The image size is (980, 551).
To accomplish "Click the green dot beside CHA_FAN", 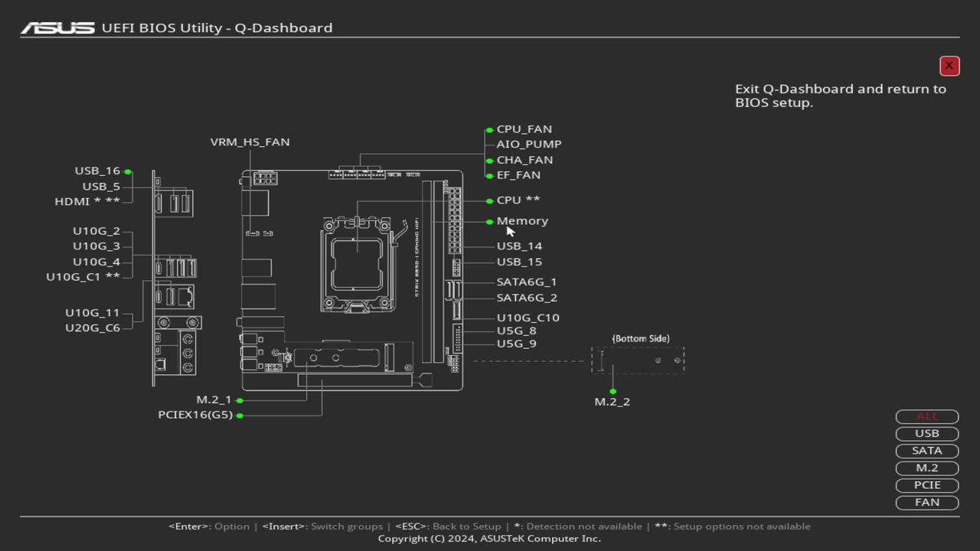I will point(489,161).
